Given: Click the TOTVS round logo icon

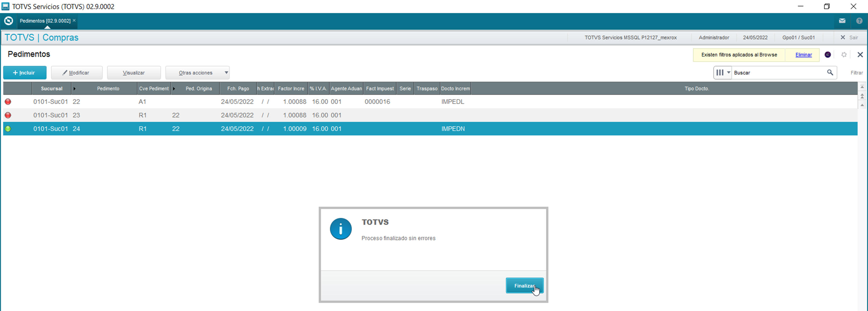Looking at the screenshot, I should click(x=8, y=21).
